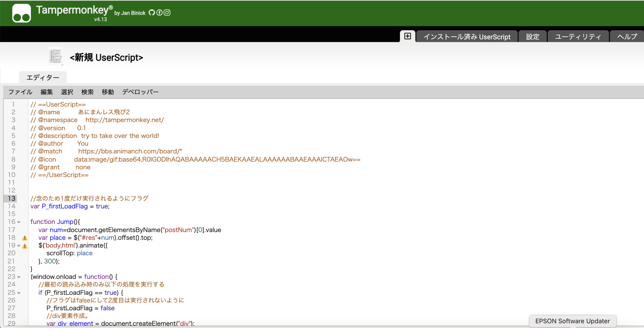Collapse the fold arrow on line 16
The width and height of the screenshot is (644, 328).
[19, 222]
